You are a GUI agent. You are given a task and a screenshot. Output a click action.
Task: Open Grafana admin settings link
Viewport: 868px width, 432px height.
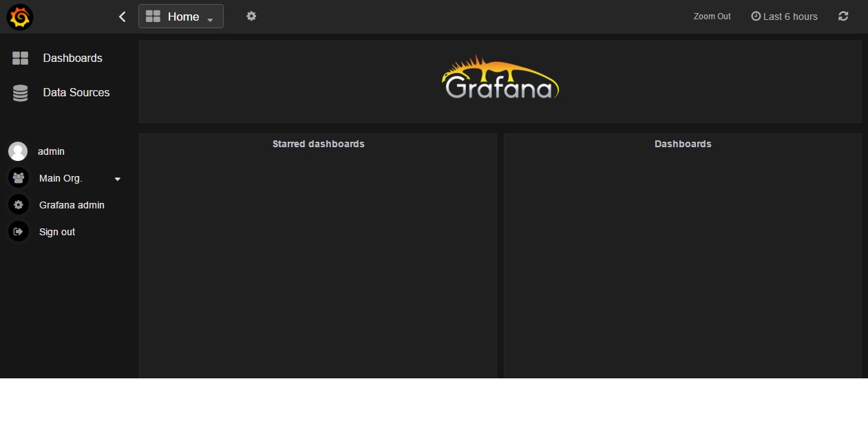coord(72,205)
